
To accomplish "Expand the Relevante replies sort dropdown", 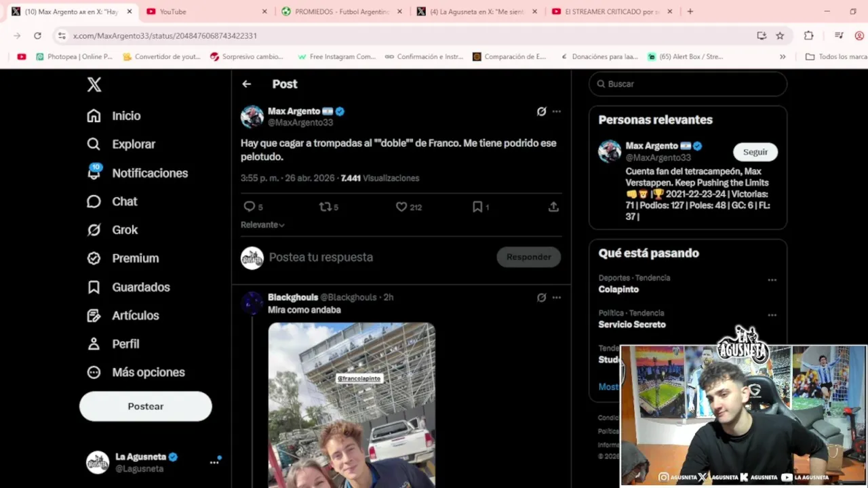I will tap(262, 224).
